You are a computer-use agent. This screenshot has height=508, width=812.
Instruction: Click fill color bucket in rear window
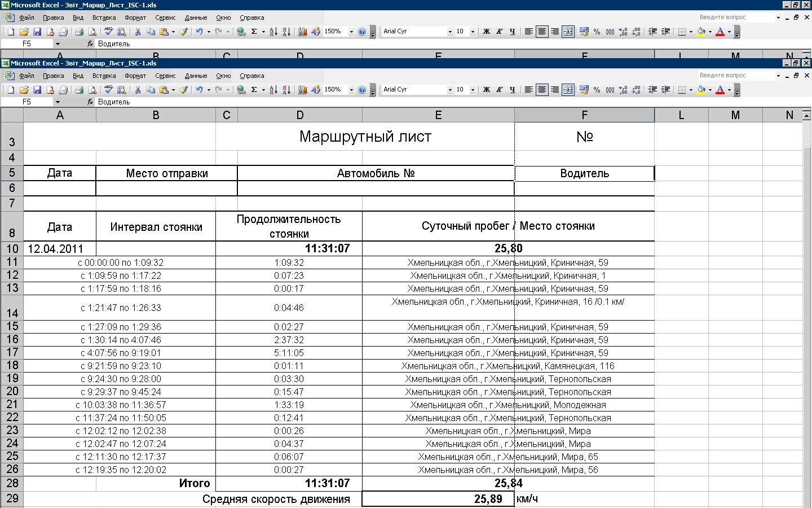click(701, 32)
